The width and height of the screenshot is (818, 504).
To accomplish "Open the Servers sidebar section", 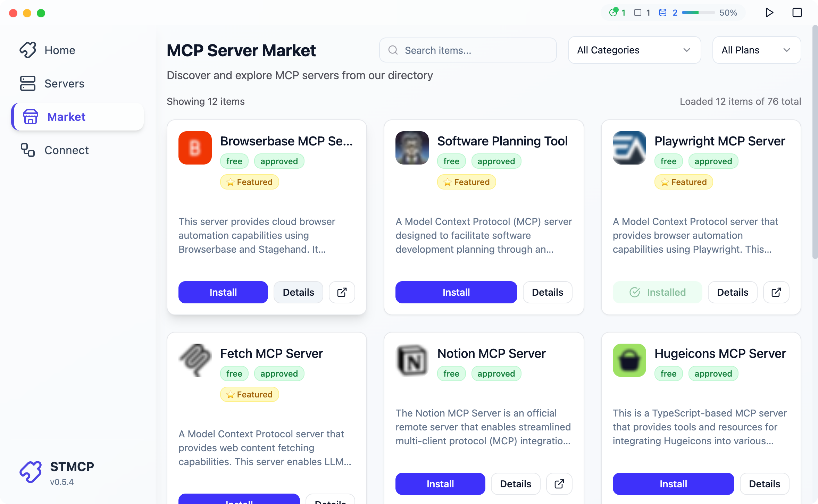I will pyautogui.click(x=64, y=84).
